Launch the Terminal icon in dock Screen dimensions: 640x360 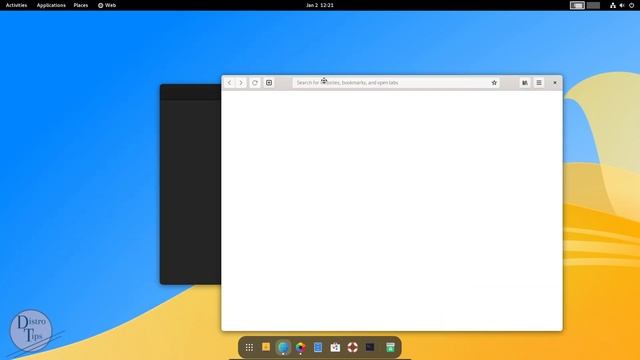click(370, 347)
